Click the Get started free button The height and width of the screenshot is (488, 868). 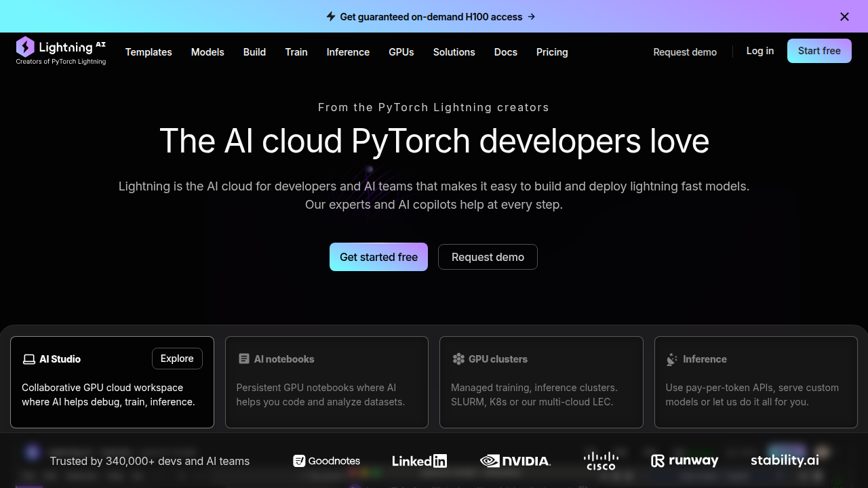click(x=378, y=257)
